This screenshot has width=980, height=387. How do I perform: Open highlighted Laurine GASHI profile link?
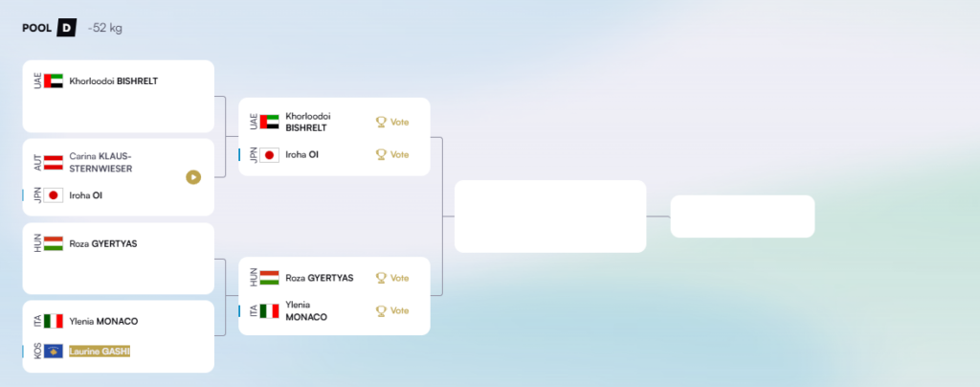pos(100,352)
